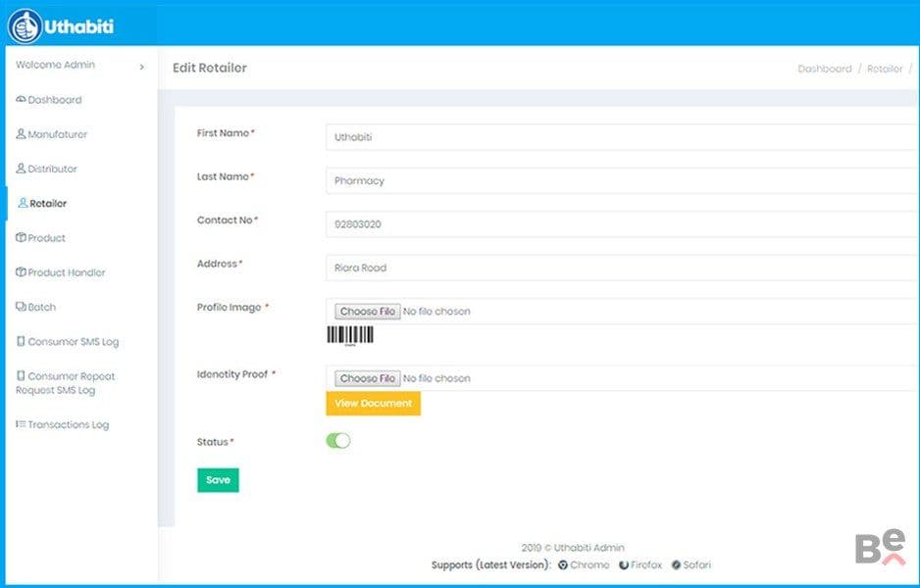Image resolution: width=920 pixels, height=588 pixels.
Task: Open the Batch menu item
Action: click(41, 307)
